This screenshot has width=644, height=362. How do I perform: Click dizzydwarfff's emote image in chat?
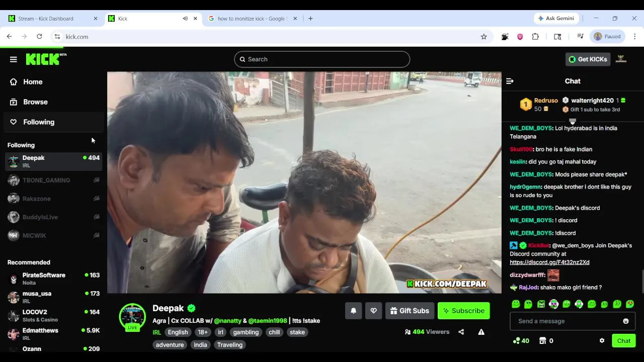pos(553,275)
